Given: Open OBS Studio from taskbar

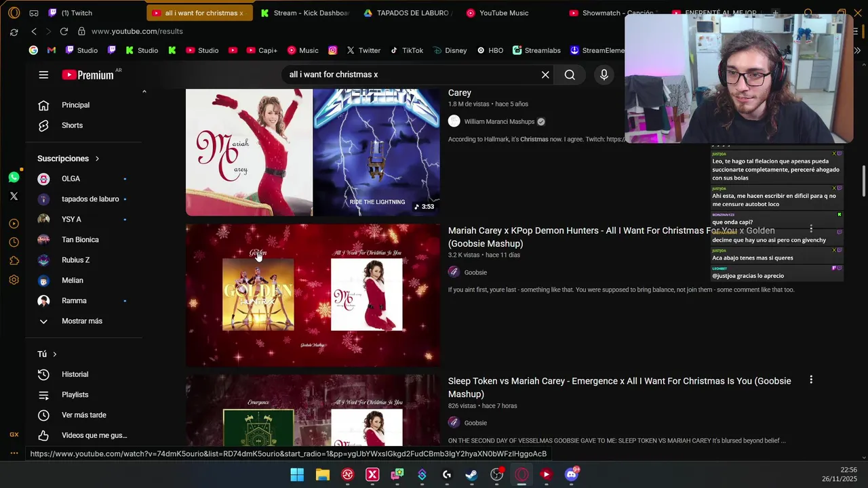Looking at the screenshot, I should (496, 474).
